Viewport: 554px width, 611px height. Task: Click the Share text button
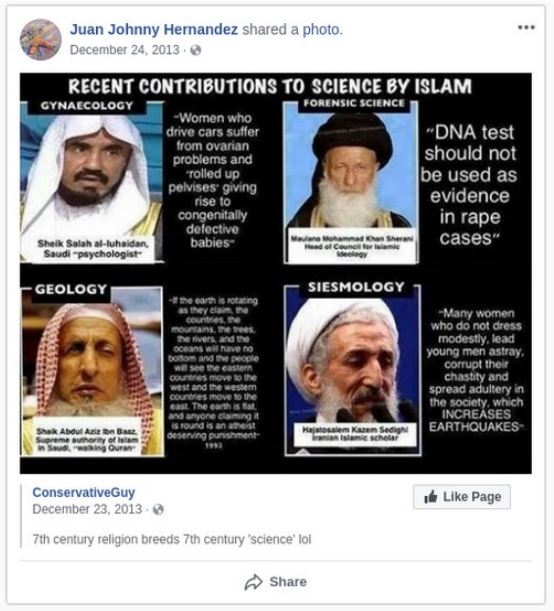coord(288,582)
